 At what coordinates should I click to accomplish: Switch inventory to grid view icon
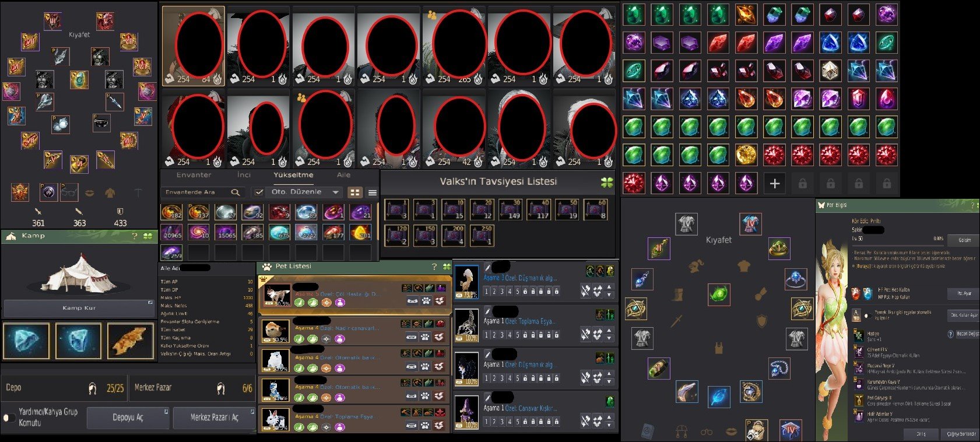(354, 192)
